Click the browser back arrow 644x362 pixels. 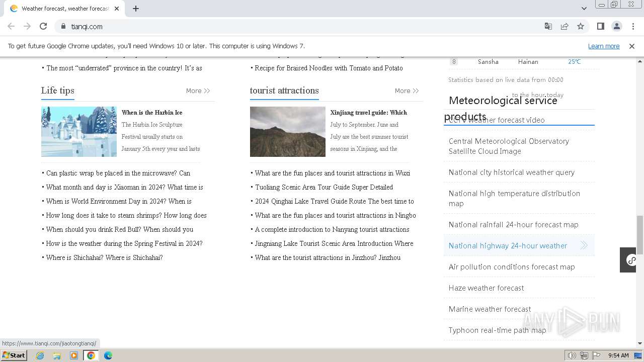coord(11,26)
